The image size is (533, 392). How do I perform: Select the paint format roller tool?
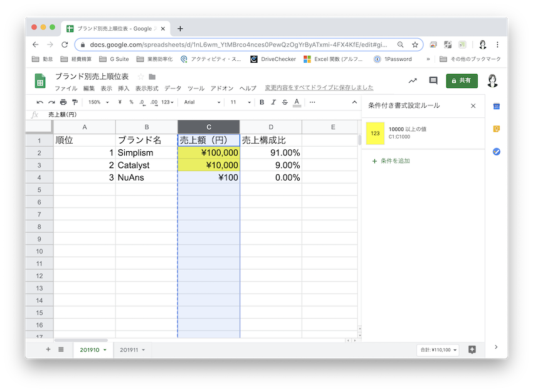(x=75, y=102)
